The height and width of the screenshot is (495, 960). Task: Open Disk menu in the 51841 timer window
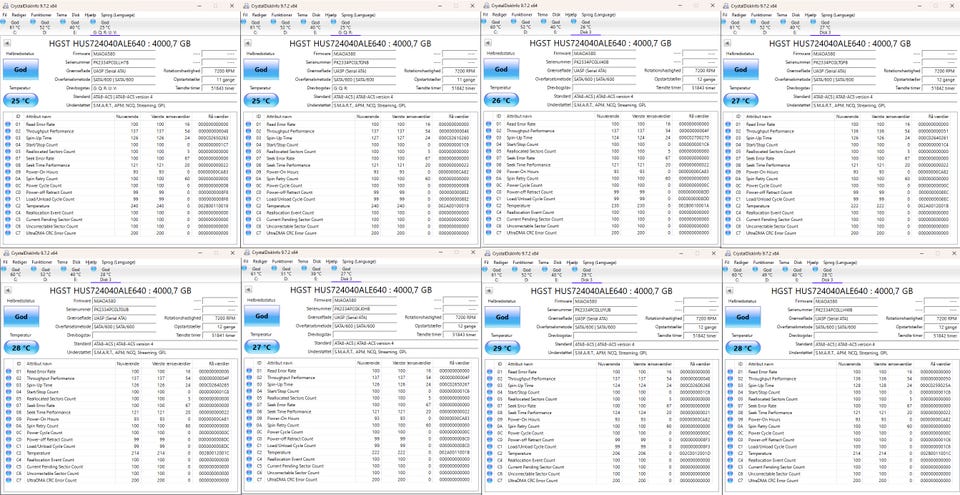tap(77, 261)
